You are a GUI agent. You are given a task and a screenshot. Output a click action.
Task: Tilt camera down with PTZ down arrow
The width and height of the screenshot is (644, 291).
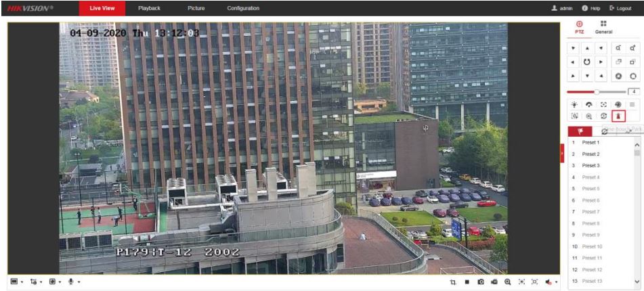tap(587, 76)
